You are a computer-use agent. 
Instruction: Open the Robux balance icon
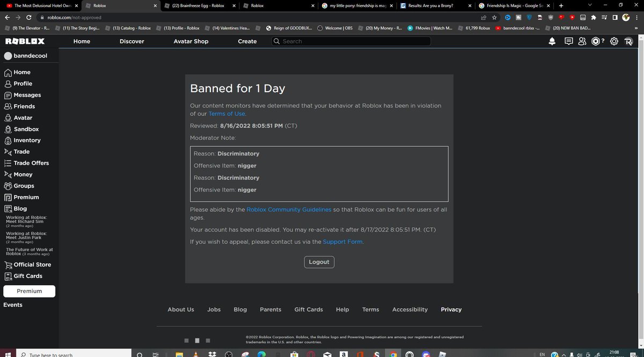tap(596, 41)
